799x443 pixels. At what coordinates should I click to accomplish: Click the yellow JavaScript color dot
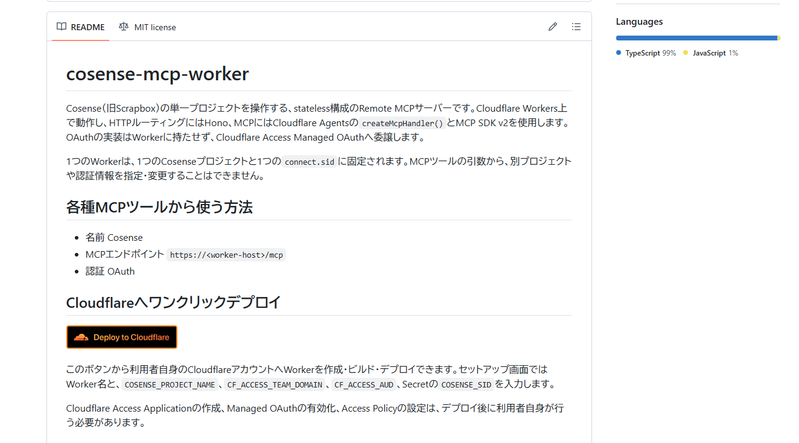[685, 53]
